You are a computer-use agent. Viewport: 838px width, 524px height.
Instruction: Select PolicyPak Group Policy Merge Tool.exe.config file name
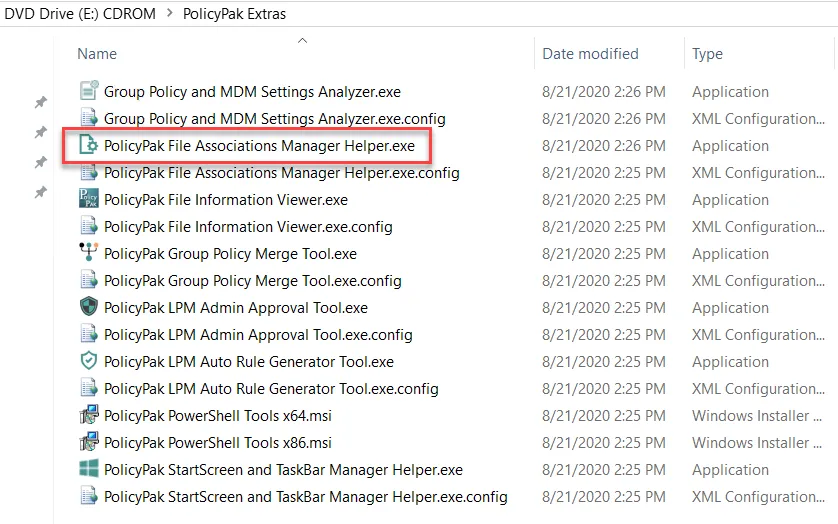pyautogui.click(x=253, y=281)
